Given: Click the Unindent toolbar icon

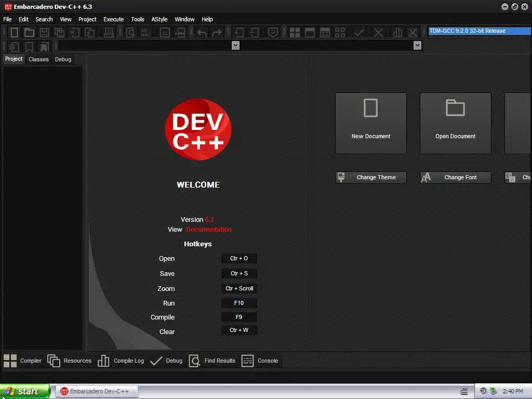Looking at the screenshot, I should (254, 33).
